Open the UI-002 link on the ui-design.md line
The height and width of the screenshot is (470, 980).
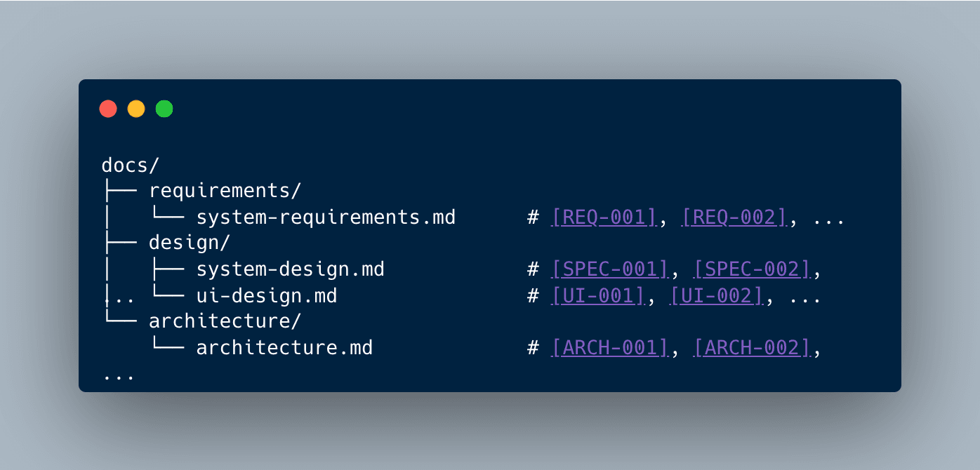tap(715, 295)
